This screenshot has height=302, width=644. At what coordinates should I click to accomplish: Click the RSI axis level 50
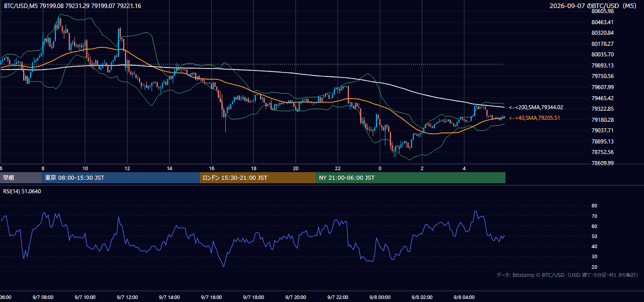pos(595,236)
